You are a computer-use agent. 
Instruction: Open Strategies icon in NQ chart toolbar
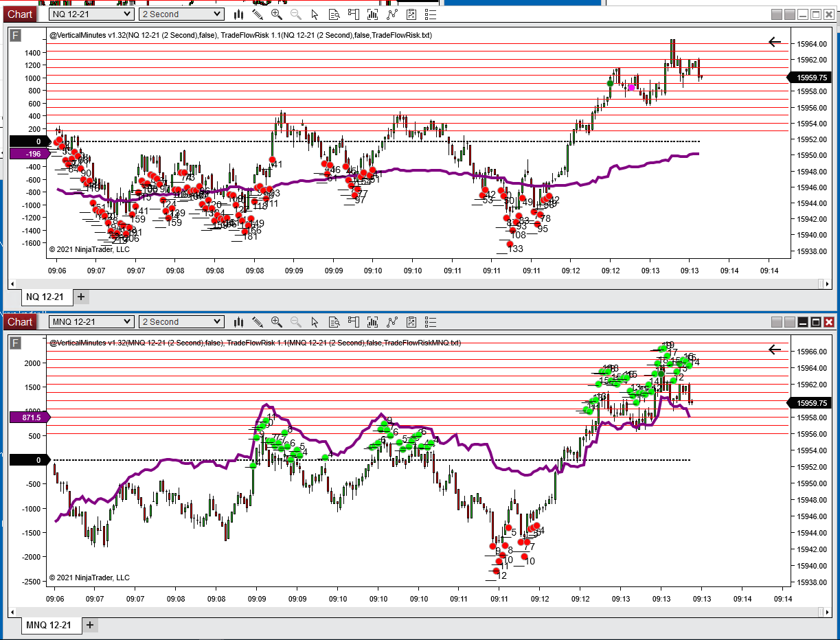click(x=411, y=14)
